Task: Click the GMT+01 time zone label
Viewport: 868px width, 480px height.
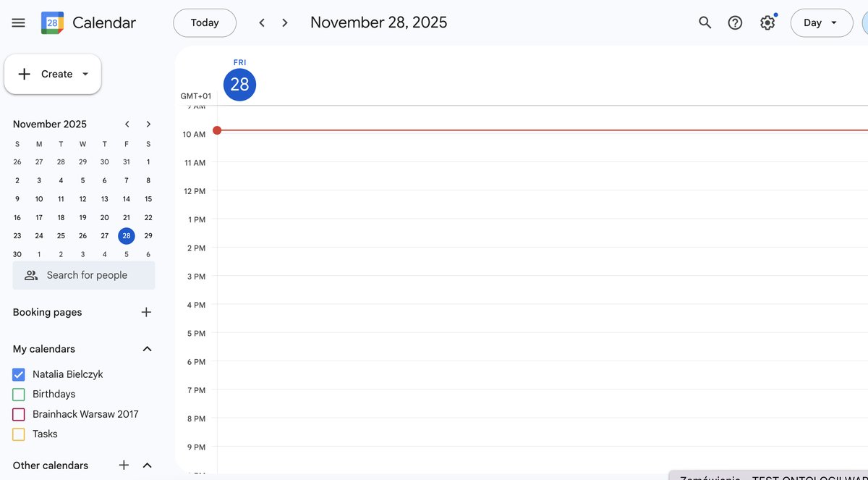Action: (x=196, y=96)
